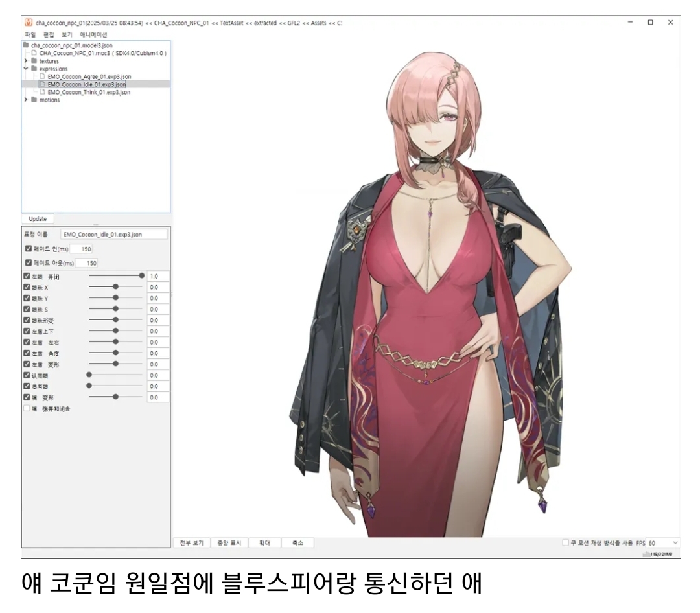Screen dimensions: 700x613
Task: Click the folder icon beside cha_cocoon_npc_01.model3.json
Action: (x=26, y=45)
